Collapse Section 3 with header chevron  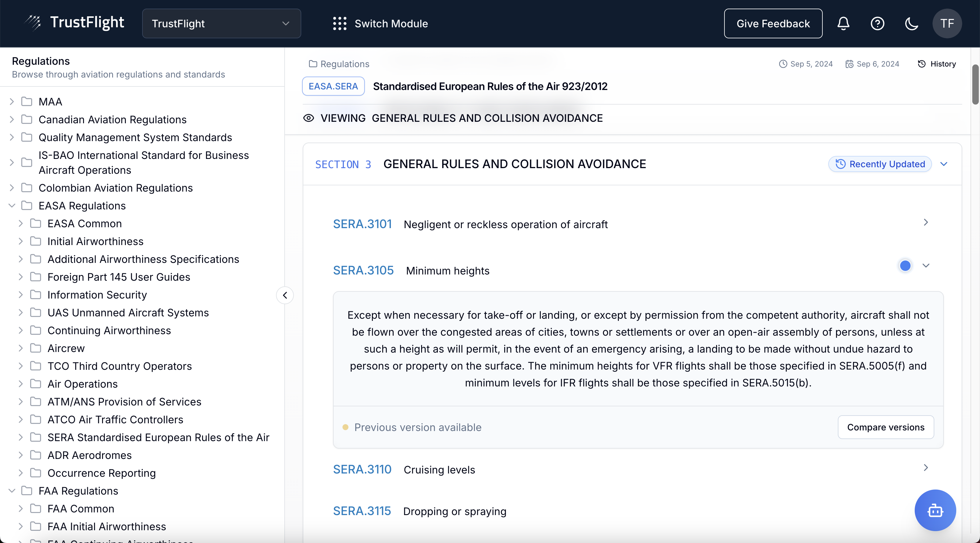pos(943,164)
